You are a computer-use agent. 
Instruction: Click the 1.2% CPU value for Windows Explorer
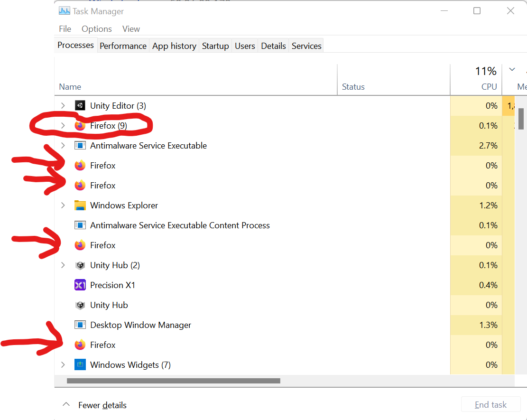click(488, 205)
